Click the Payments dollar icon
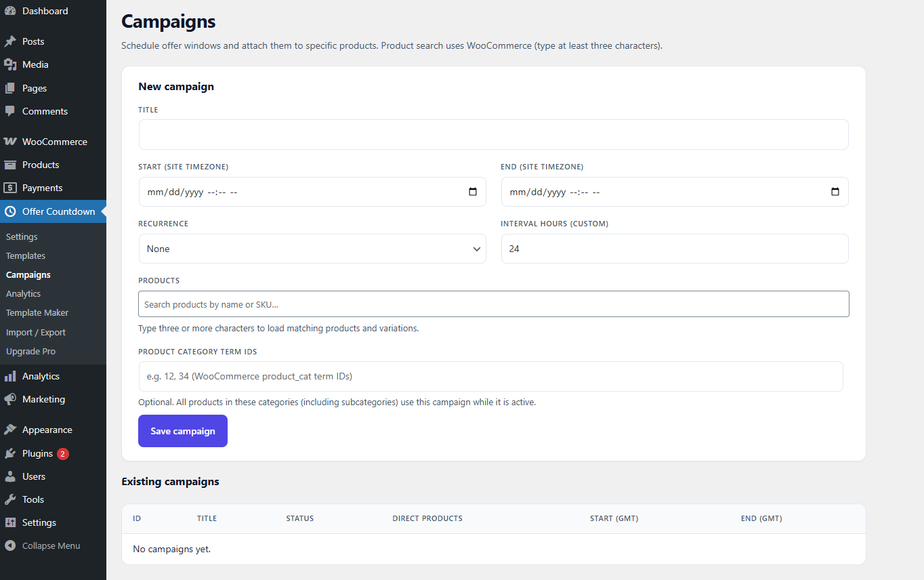This screenshot has height=580, width=924. pyautogui.click(x=10, y=188)
